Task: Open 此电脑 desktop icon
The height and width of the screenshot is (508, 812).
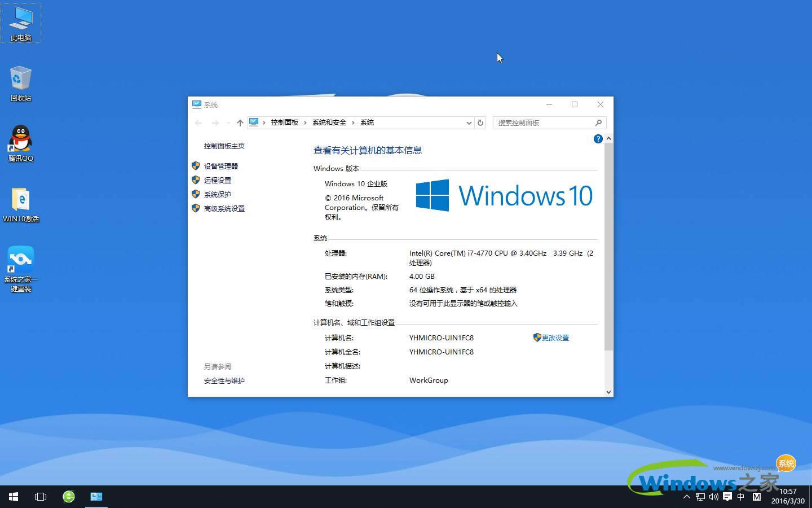Action: (x=21, y=21)
